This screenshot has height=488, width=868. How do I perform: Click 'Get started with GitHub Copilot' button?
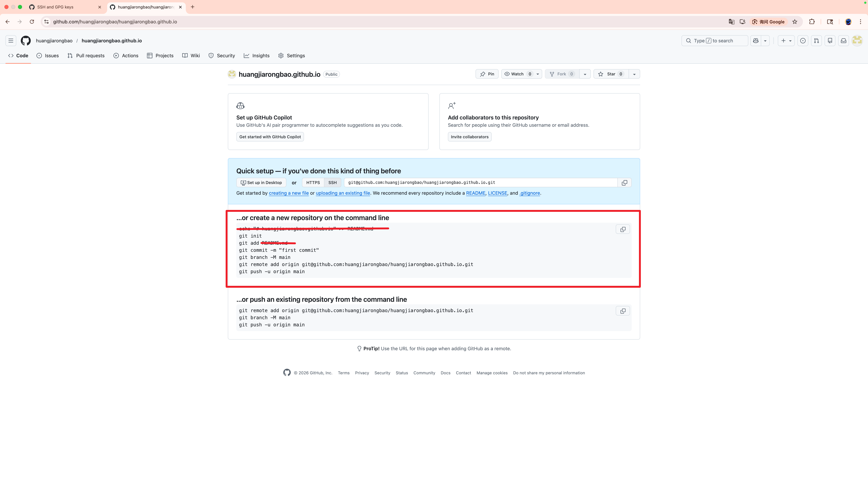(x=270, y=137)
